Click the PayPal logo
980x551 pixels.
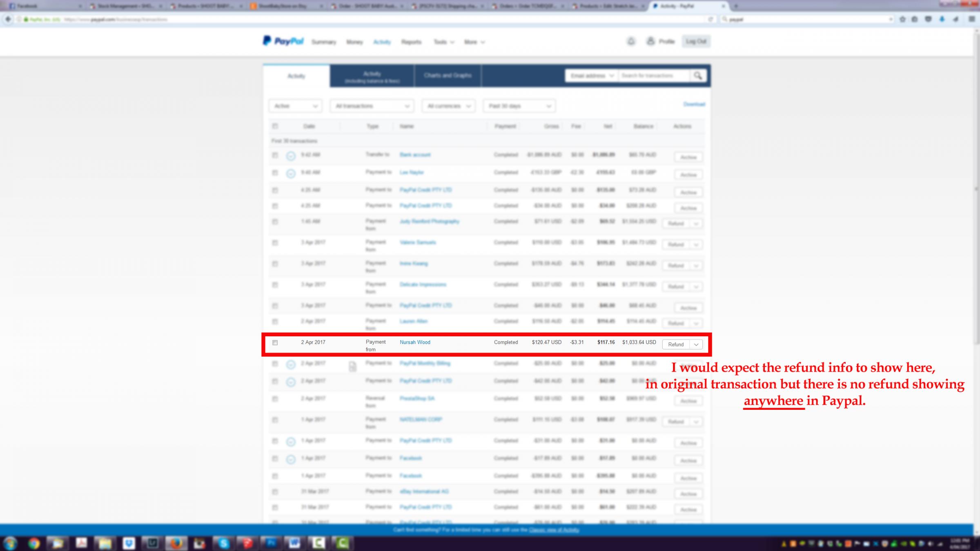pos(283,41)
